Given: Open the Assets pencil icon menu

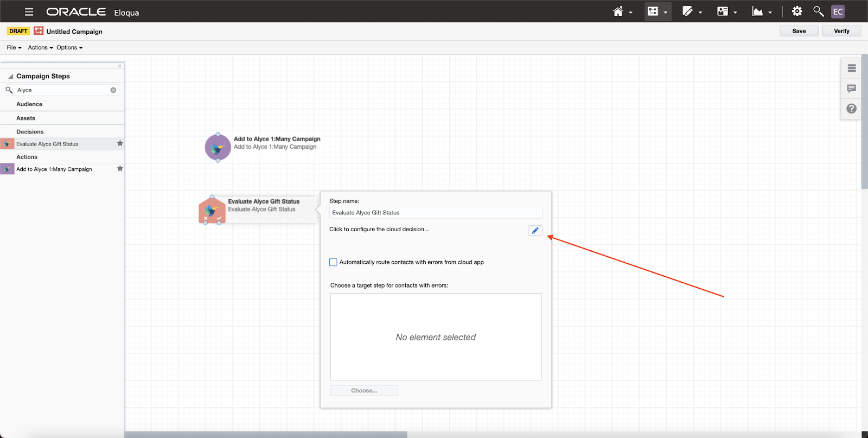Looking at the screenshot, I should 688,11.
